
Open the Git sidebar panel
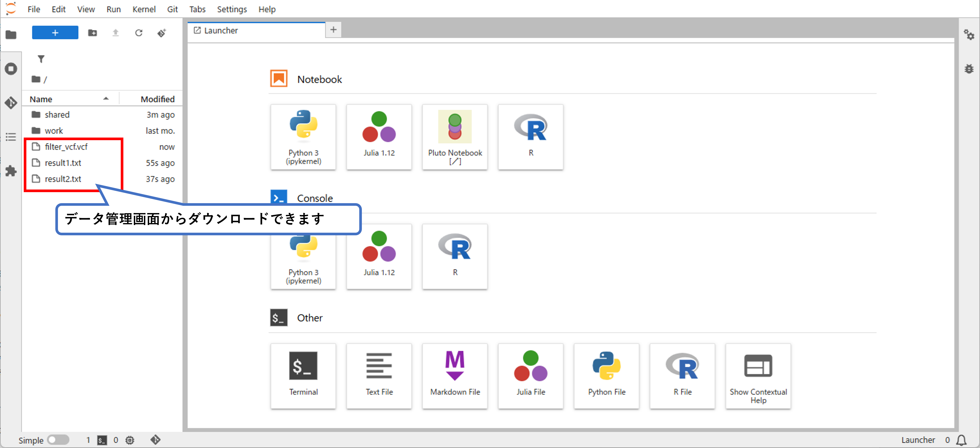click(x=11, y=103)
